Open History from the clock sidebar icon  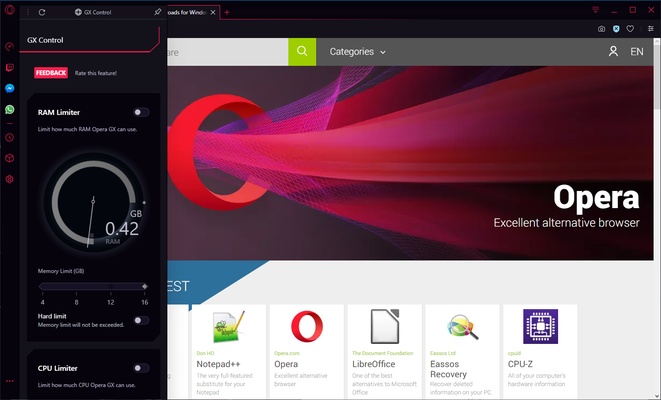pos(10,137)
